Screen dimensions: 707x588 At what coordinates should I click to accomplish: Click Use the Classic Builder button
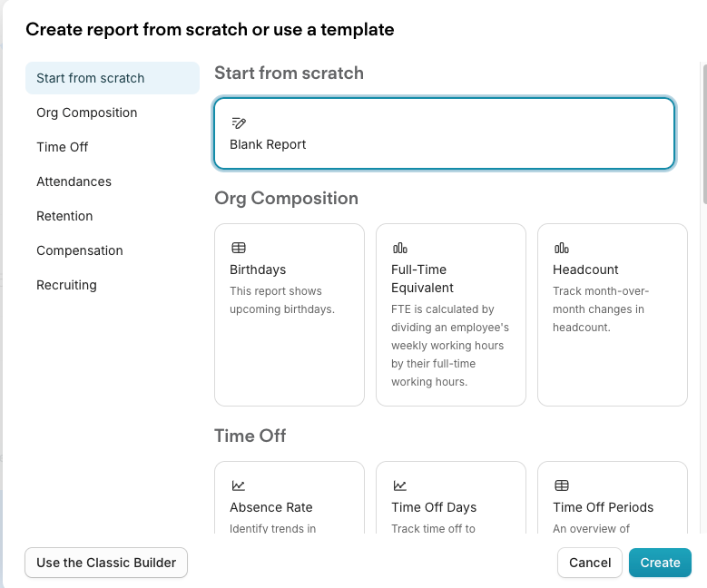click(106, 563)
